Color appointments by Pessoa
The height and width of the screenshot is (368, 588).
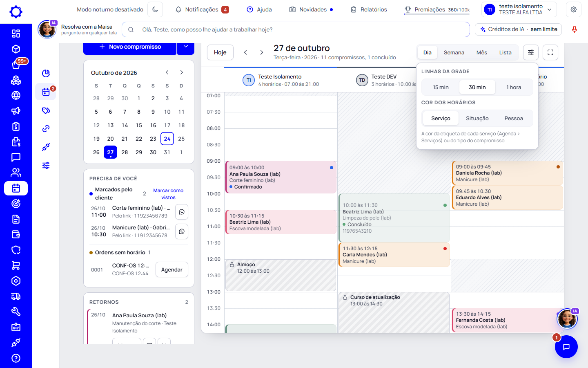(x=514, y=118)
